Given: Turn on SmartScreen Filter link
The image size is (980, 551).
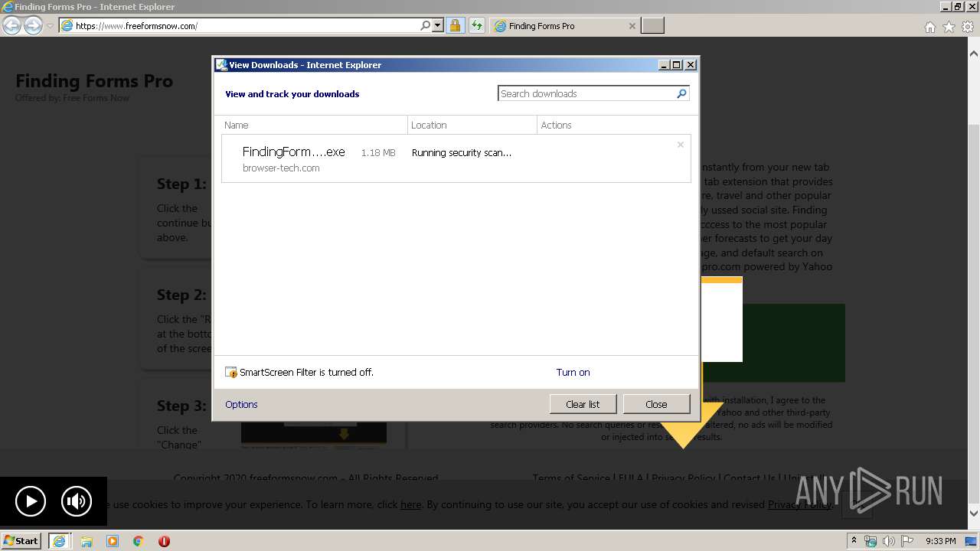Looking at the screenshot, I should 573,372.
